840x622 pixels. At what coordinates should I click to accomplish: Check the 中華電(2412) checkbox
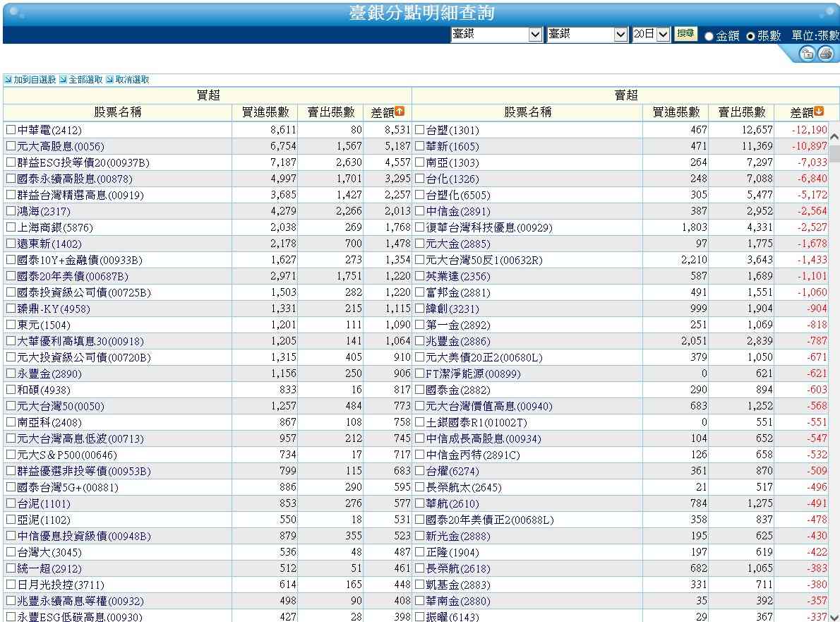coord(11,130)
